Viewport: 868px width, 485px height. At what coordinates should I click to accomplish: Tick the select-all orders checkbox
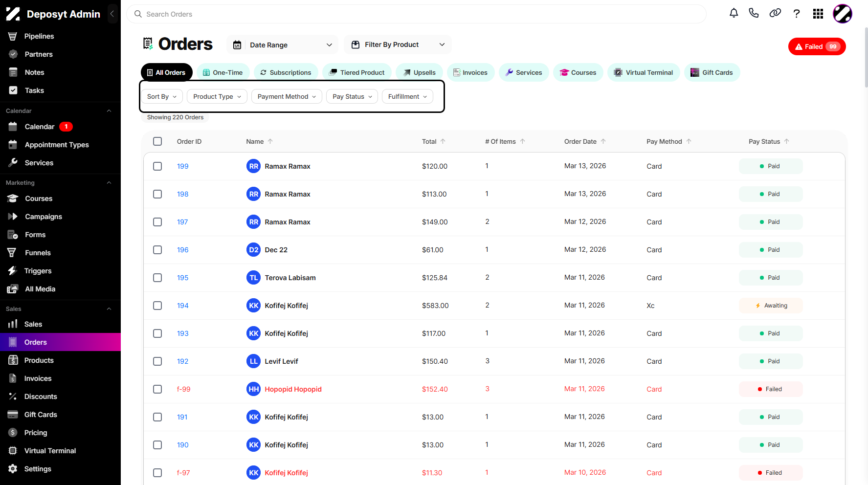click(x=157, y=141)
